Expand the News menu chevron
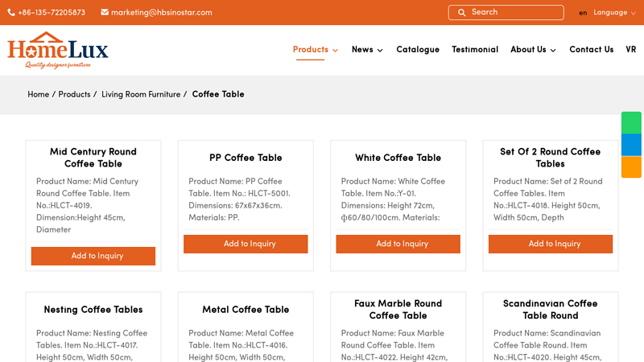Image resolution: width=644 pixels, height=362 pixels. tap(380, 50)
